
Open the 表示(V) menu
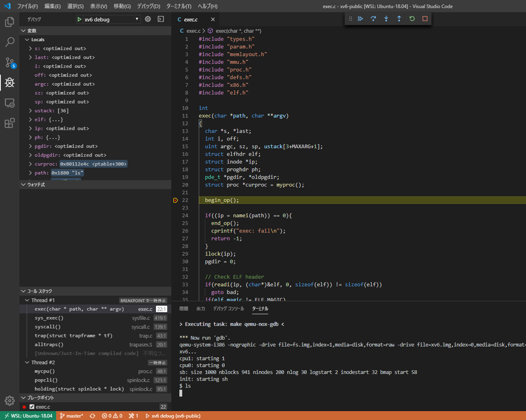[x=98, y=6]
